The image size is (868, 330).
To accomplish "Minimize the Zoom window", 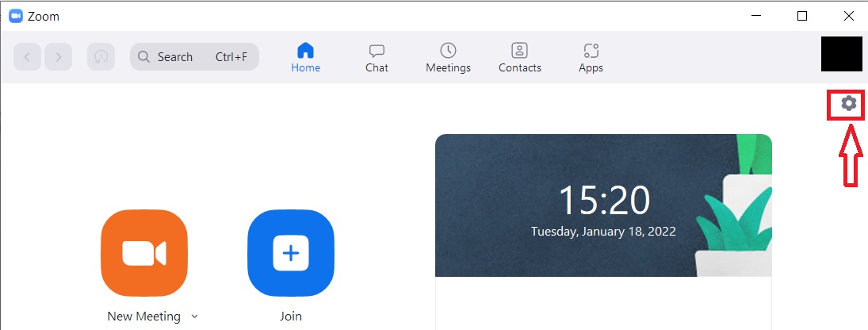I will coord(755,16).
